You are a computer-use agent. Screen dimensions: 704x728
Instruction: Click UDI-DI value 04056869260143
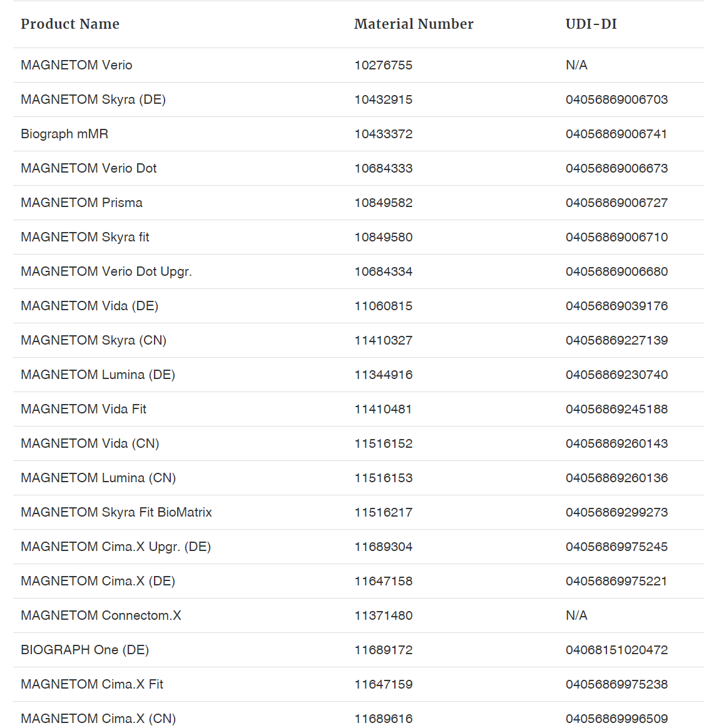coord(616,443)
